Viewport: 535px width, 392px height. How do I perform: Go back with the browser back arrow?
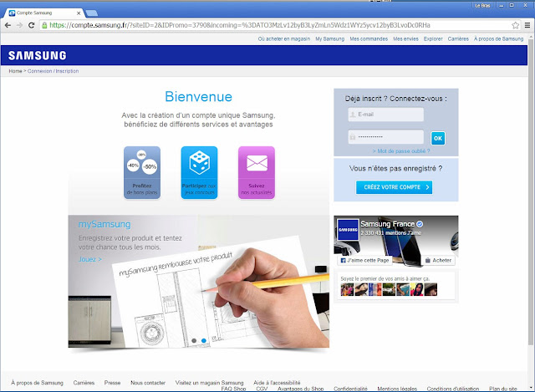pyautogui.click(x=8, y=25)
